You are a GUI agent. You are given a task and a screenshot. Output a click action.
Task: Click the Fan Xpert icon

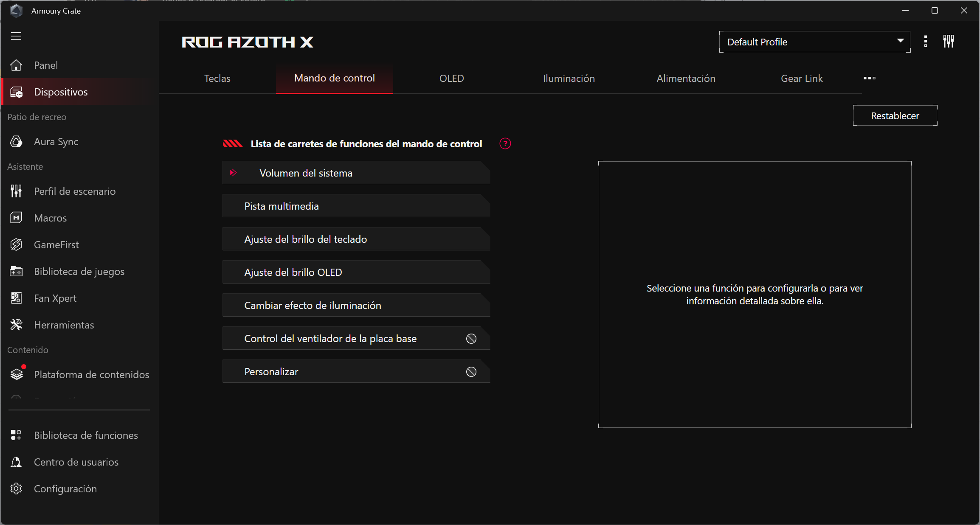pos(16,298)
